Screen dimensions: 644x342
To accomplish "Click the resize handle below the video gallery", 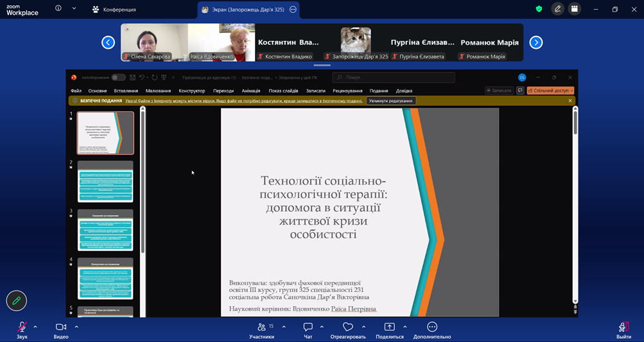I will click(322, 65).
